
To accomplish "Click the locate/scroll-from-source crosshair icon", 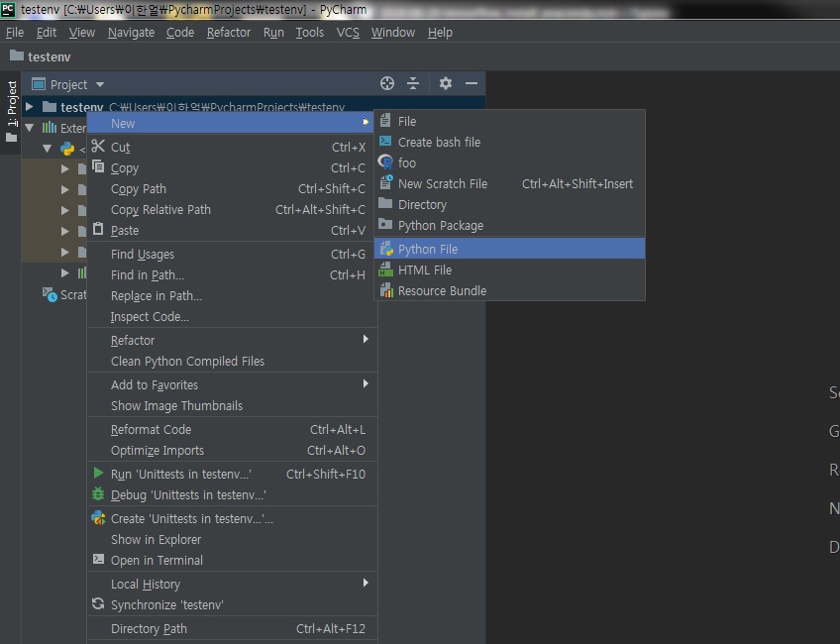I will tap(386, 83).
